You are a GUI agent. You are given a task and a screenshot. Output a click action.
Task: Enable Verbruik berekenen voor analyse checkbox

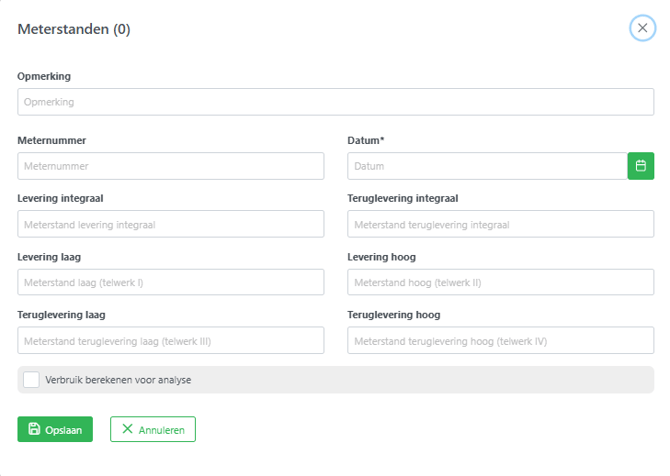pyautogui.click(x=31, y=380)
